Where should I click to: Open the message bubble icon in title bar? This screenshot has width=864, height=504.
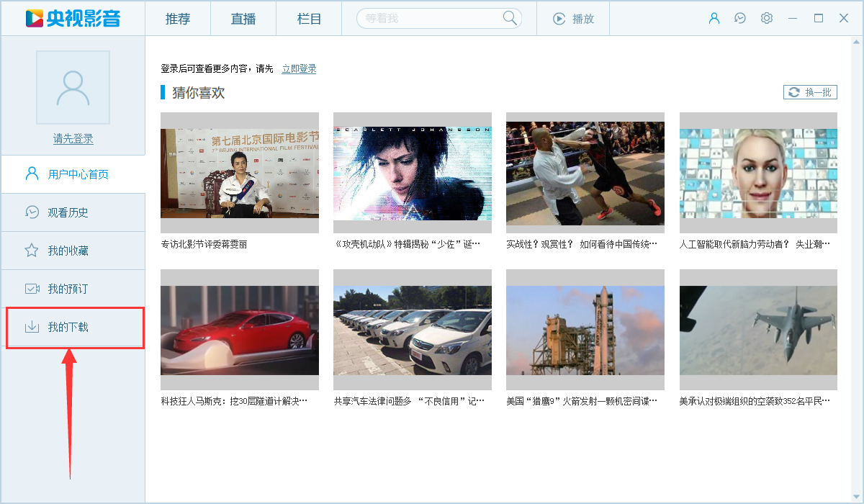coord(740,18)
